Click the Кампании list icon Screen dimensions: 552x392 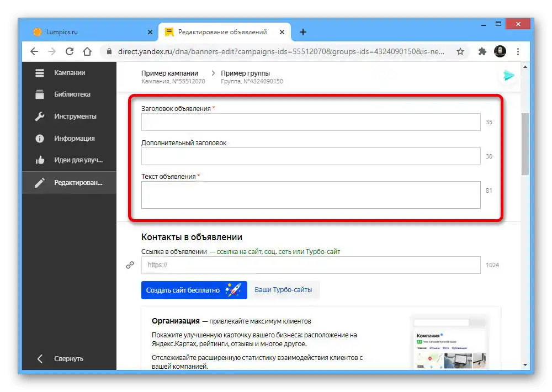click(x=40, y=73)
